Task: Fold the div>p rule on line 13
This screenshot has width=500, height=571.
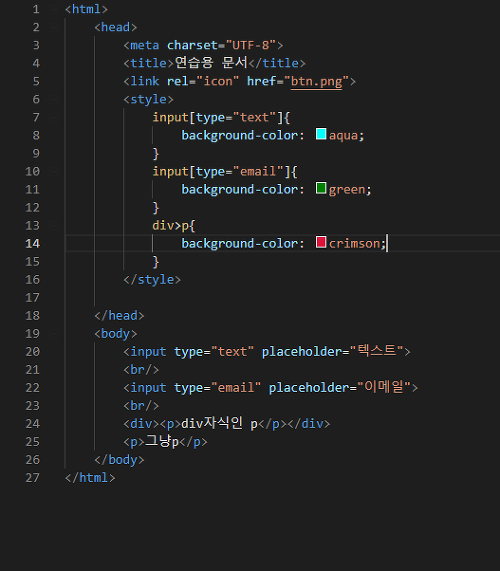Action: pyautogui.click(x=54, y=225)
